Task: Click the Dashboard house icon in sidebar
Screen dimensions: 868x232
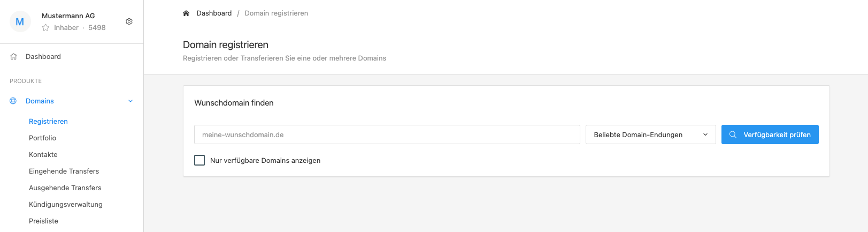Action: click(13, 56)
